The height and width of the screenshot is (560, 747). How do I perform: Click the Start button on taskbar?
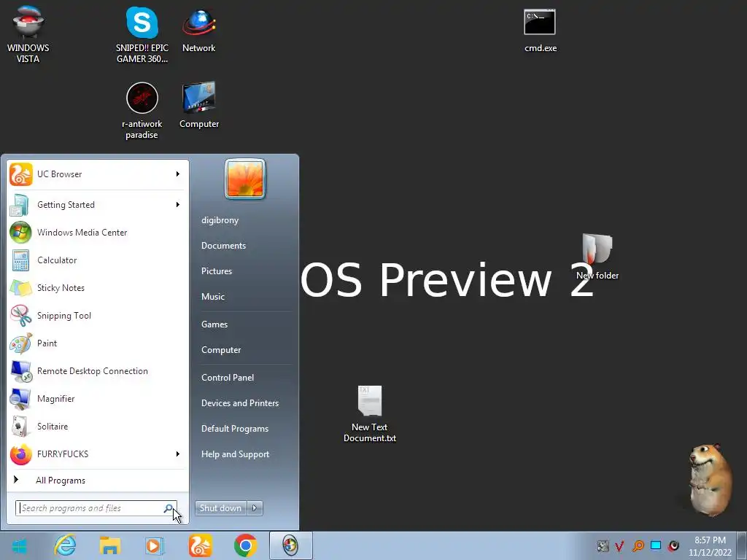click(x=19, y=546)
